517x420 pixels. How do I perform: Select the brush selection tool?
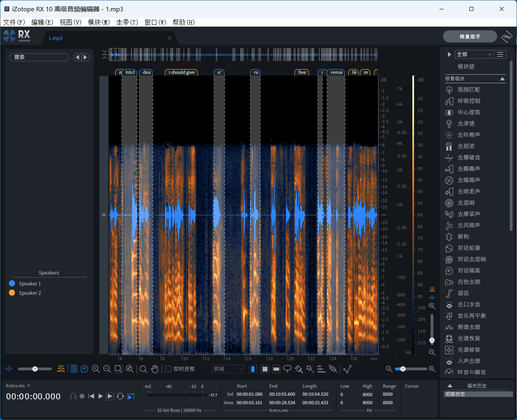(299, 369)
